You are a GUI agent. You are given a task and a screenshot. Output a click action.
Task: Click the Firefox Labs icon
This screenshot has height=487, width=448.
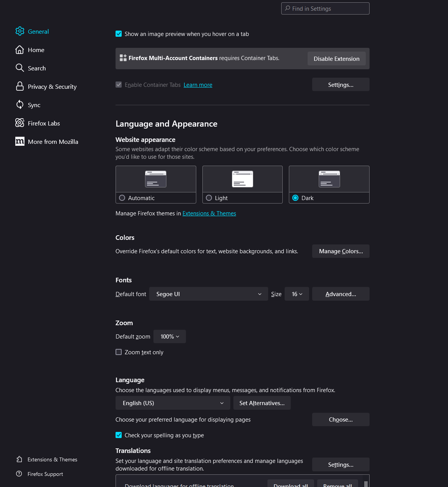pyautogui.click(x=20, y=123)
